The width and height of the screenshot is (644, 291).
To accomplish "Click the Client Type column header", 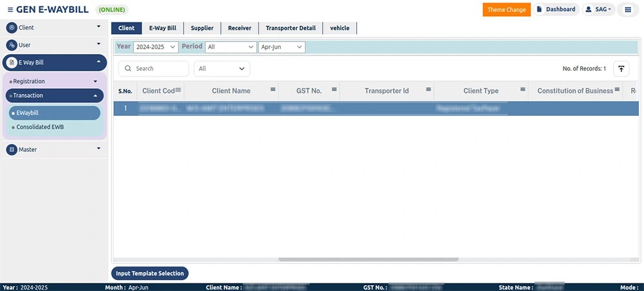I will (x=481, y=91).
